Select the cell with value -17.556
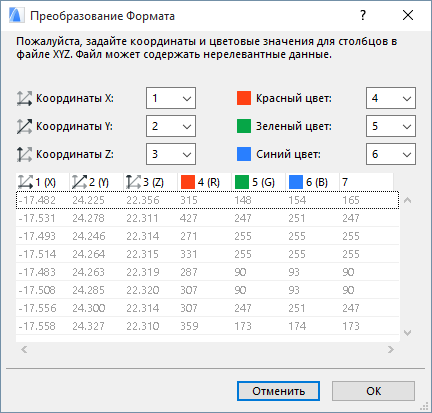432x413 pixels. tap(37, 308)
